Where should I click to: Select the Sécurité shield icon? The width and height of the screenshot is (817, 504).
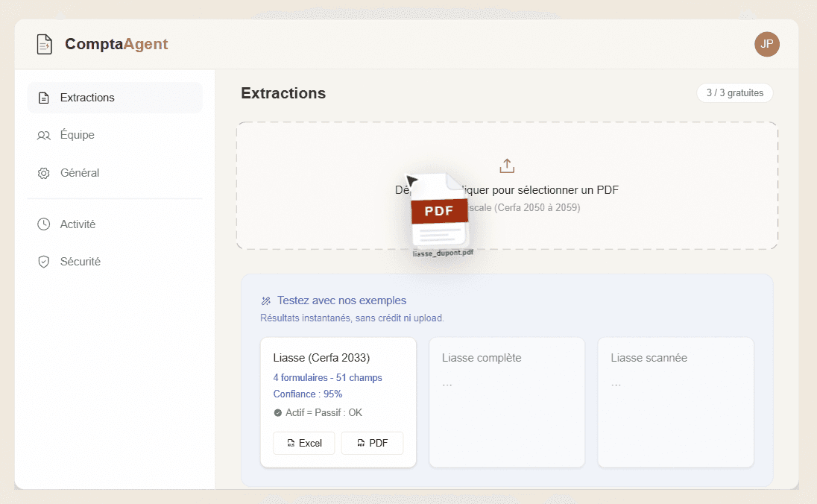(x=43, y=261)
